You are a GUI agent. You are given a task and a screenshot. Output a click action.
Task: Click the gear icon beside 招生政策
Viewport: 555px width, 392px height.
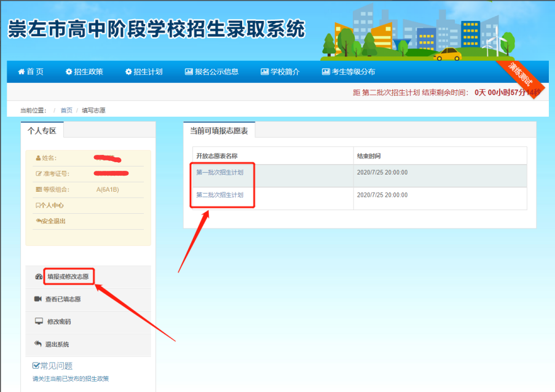point(69,72)
